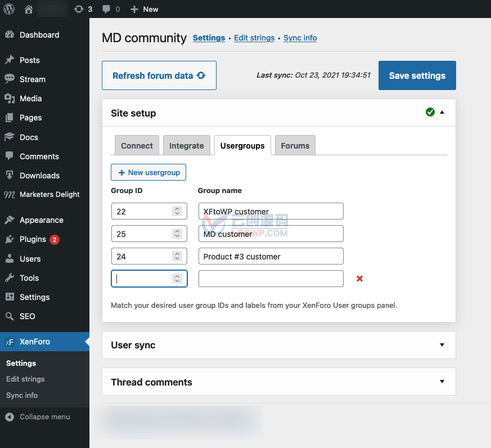Click the XenForo xF icon

pyautogui.click(x=10, y=342)
